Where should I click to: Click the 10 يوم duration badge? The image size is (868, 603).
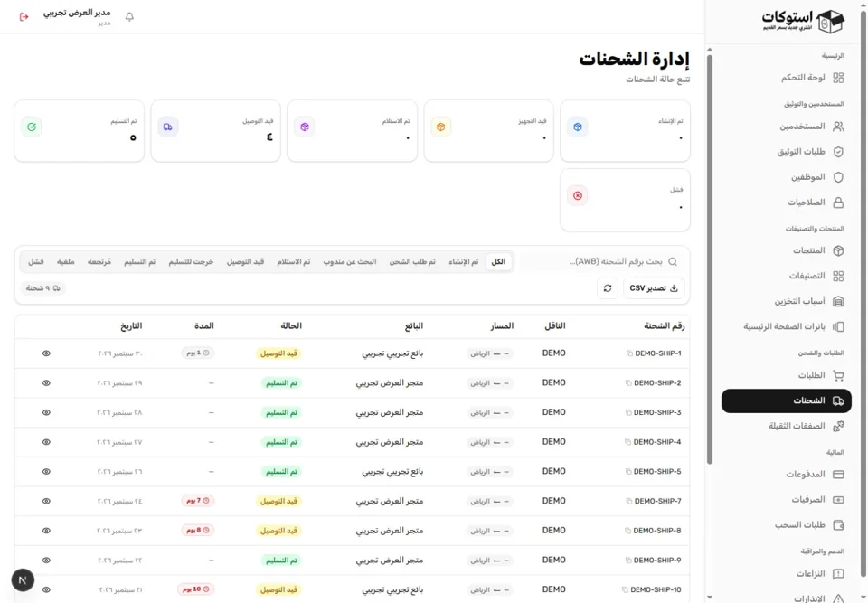tap(196, 589)
